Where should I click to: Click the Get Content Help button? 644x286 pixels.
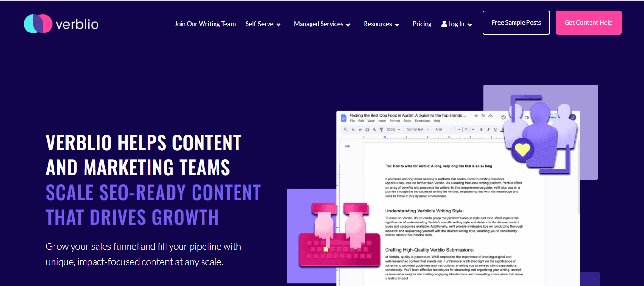[589, 23]
